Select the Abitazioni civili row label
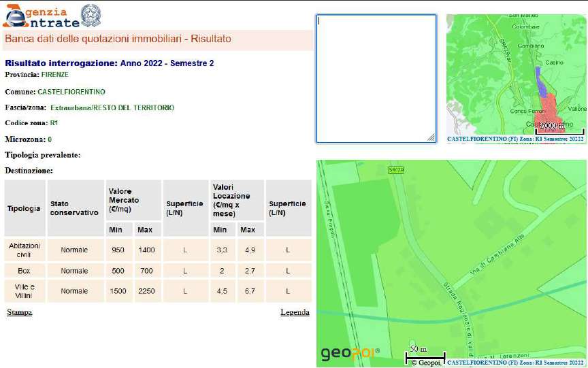Image resolution: width=588 pixels, height=368 pixels. tap(24, 250)
